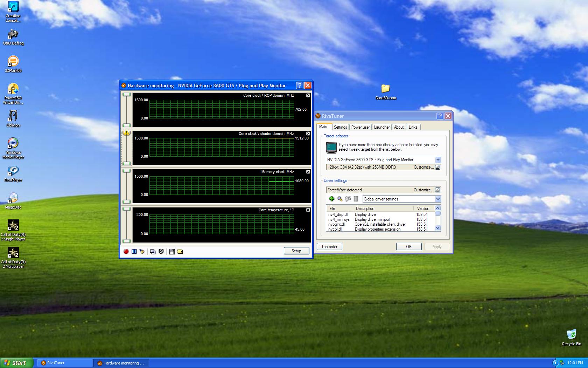
Task: Open the Windows start menu
Action: tap(17, 363)
